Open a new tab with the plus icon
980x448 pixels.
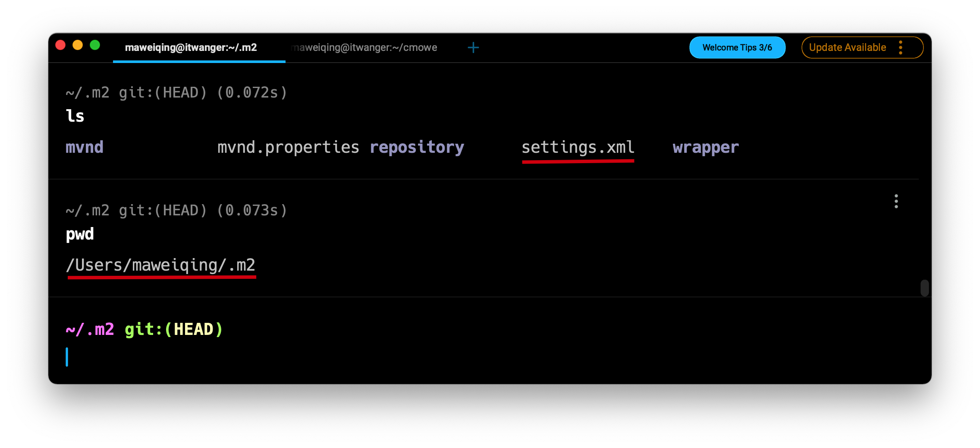(x=473, y=47)
